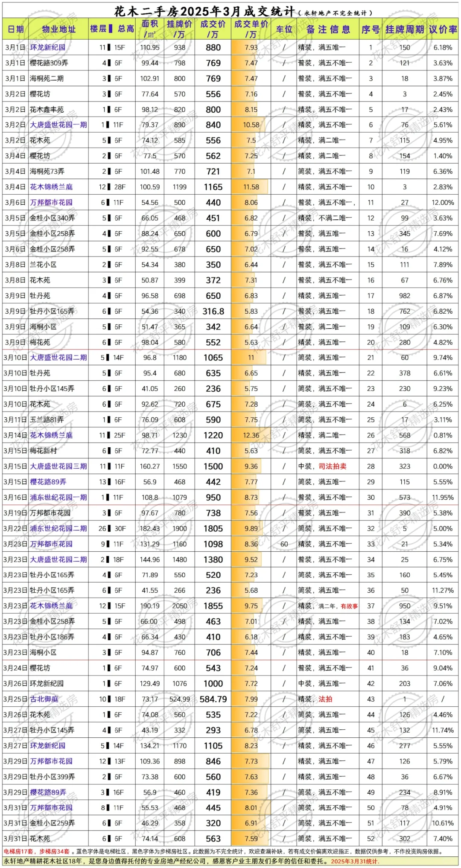Click the listing price 2050
The width and height of the screenshot is (461, 868).
179,606
